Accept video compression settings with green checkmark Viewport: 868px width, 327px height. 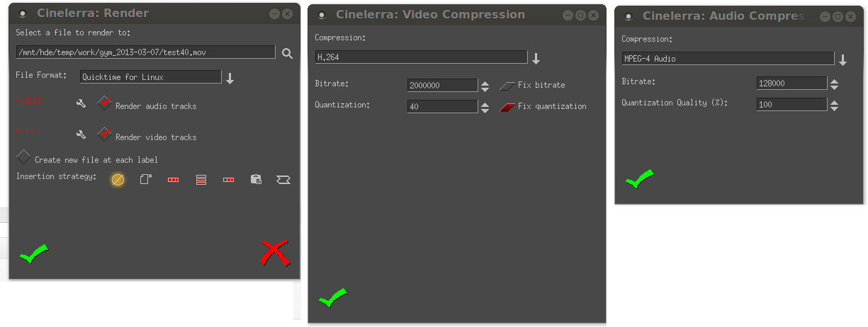click(x=333, y=298)
